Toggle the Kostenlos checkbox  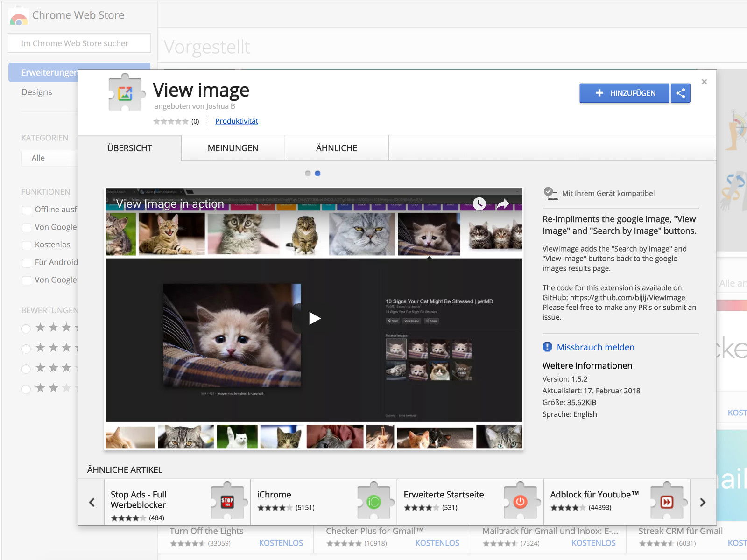[27, 245]
